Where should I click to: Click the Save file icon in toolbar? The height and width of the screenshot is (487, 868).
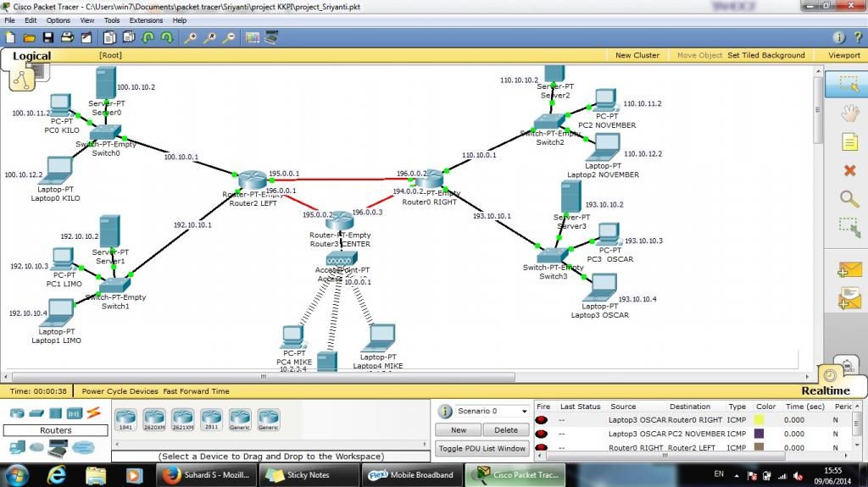point(47,37)
